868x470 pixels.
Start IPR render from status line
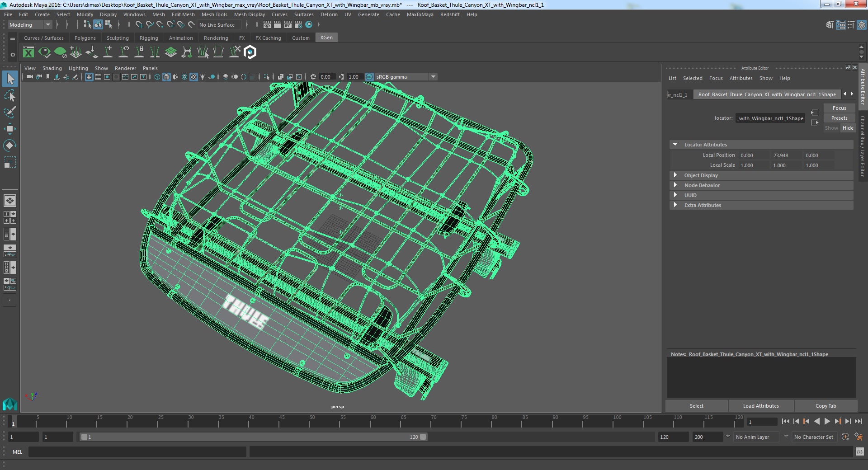pos(288,25)
